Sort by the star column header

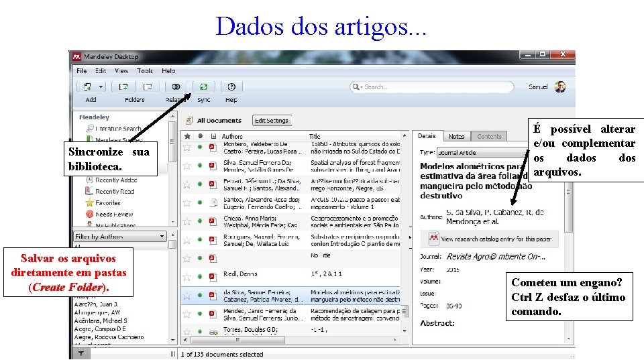tap(187, 136)
